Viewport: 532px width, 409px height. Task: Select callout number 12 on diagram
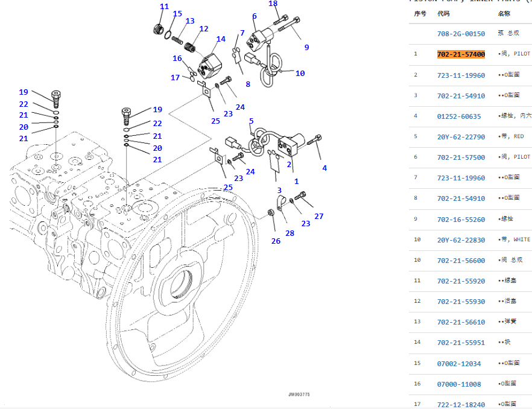click(x=204, y=29)
